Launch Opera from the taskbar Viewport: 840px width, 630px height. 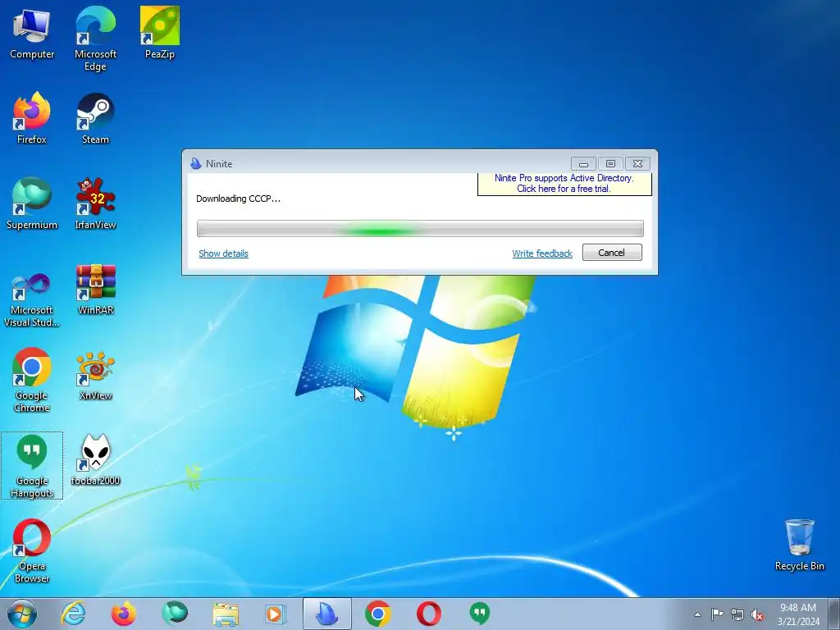tap(428, 614)
